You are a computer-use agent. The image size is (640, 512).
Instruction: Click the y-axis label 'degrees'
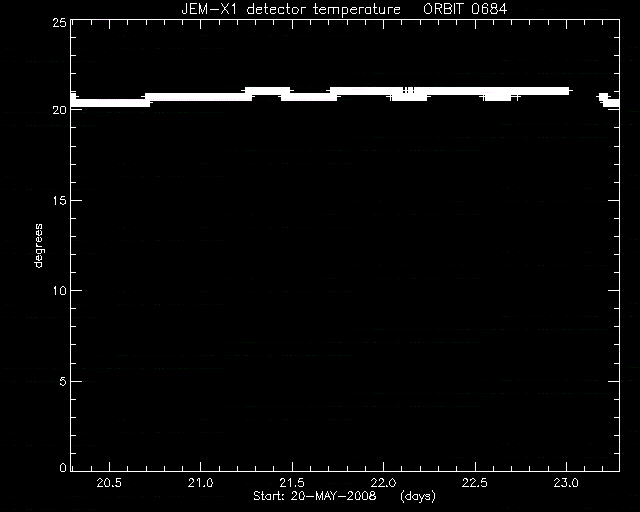(38, 245)
